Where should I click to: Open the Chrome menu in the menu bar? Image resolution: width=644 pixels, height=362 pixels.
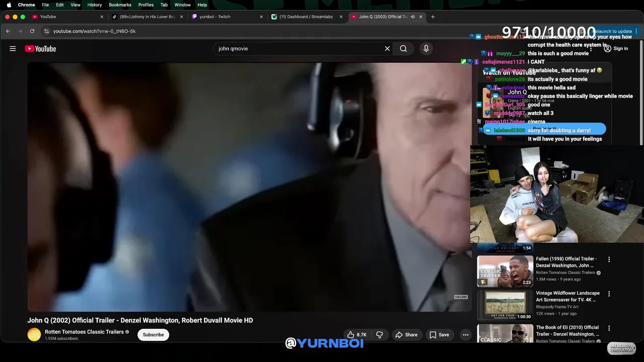click(26, 5)
